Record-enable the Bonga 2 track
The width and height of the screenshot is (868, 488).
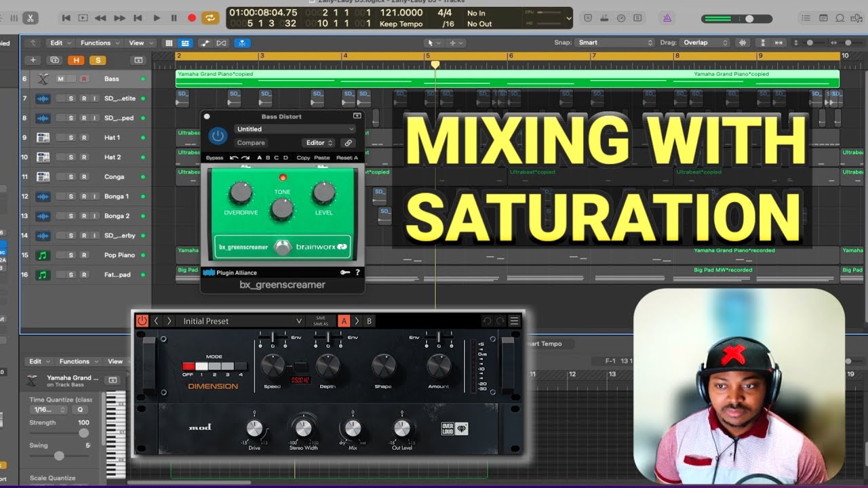[x=83, y=216]
